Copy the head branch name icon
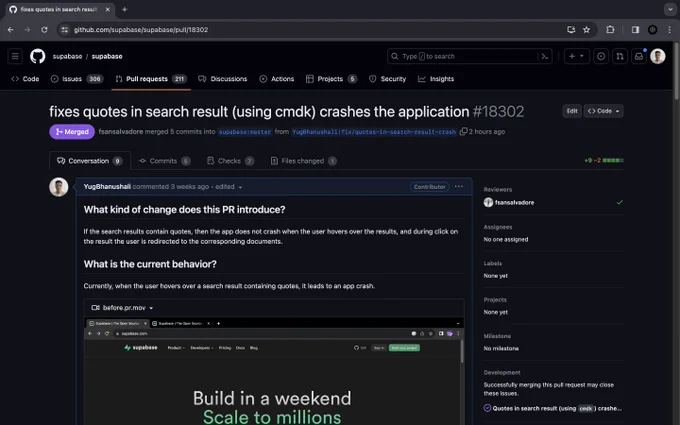This screenshot has width=680, height=425. tap(463, 131)
